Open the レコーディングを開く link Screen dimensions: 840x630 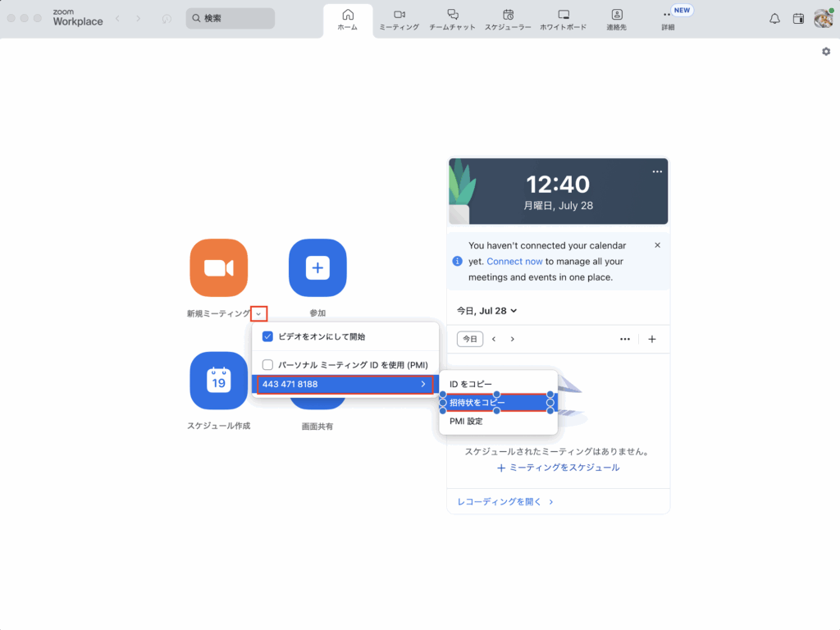pyautogui.click(x=504, y=502)
